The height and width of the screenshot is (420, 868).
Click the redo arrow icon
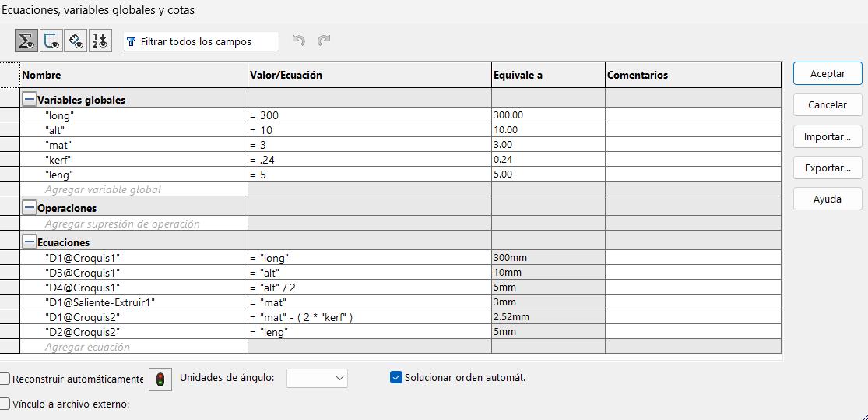324,41
